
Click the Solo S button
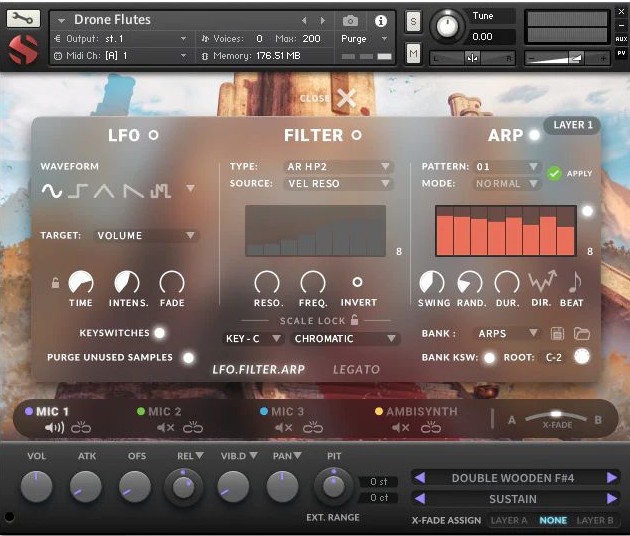pyautogui.click(x=413, y=21)
